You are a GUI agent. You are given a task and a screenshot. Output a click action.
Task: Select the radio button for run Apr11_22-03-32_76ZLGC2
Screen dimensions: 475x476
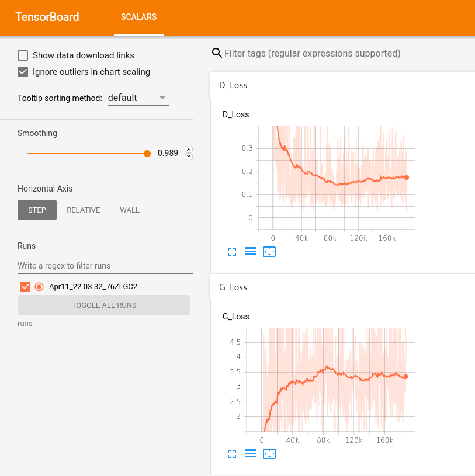tap(39, 286)
